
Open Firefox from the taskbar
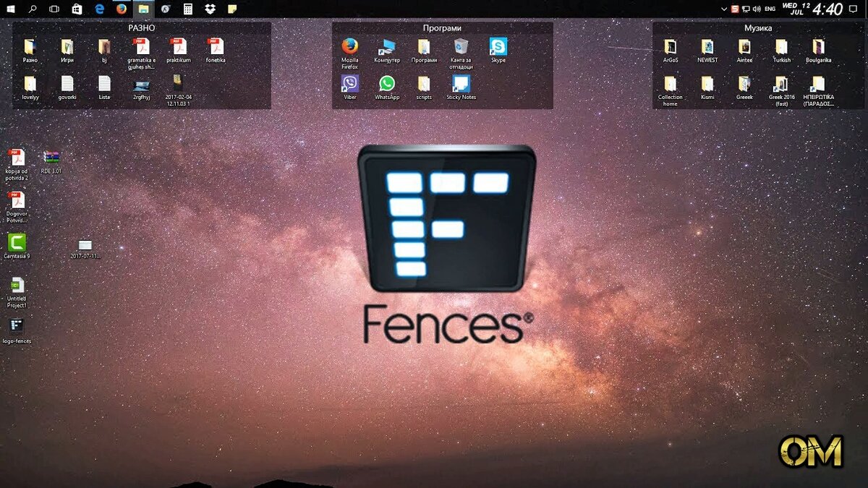[x=122, y=9]
